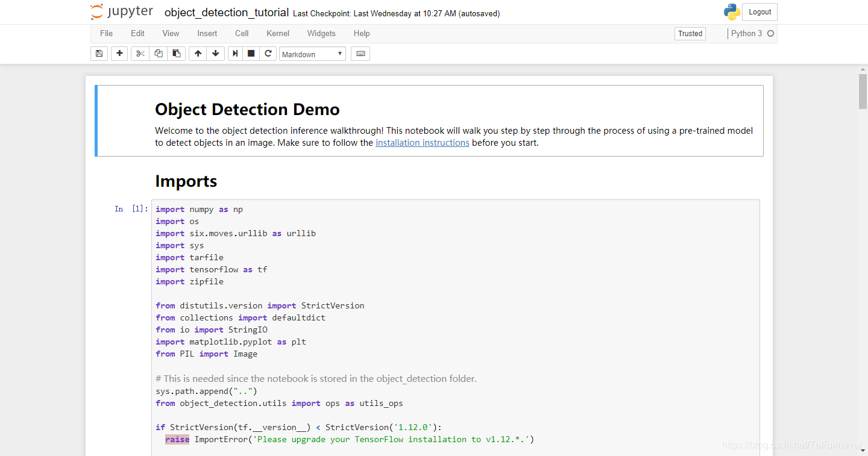Restart the kernel icon
This screenshot has height=456, width=868.
[268, 54]
